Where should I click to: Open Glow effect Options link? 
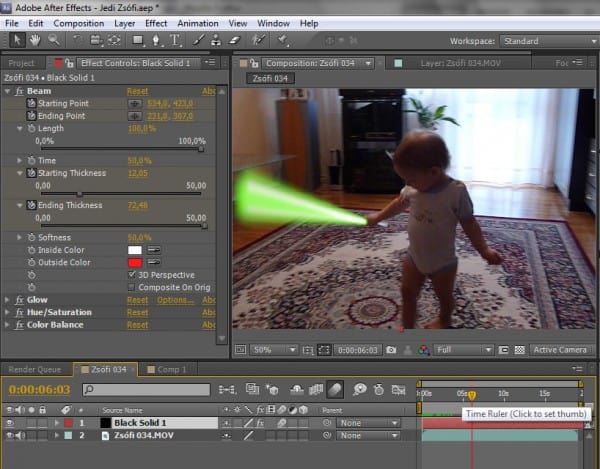[175, 299]
